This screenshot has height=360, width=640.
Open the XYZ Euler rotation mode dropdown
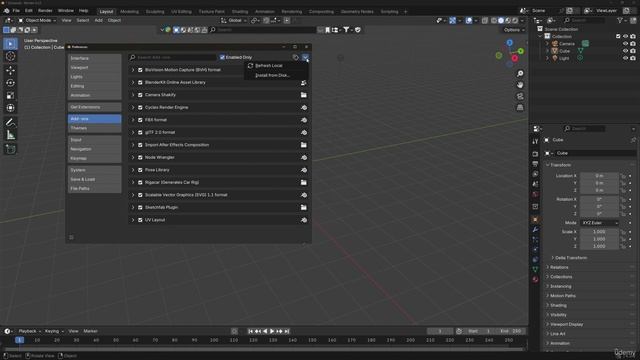[x=600, y=223]
